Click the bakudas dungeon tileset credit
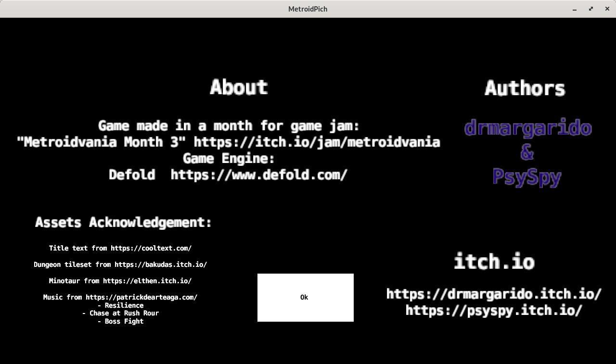This screenshot has height=364, width=616. [x=120, y=265]
